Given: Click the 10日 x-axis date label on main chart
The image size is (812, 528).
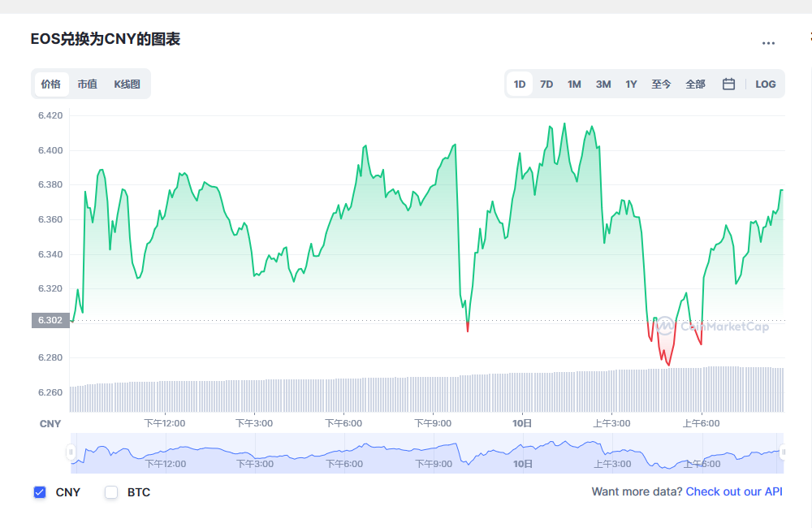Looking at the screenshot, I should point(522,423).
